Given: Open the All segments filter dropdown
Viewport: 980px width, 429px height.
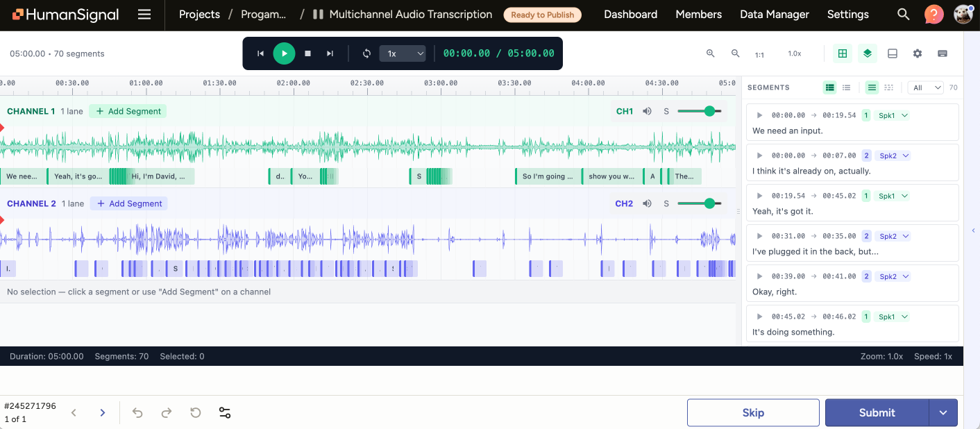Looking at the screenshot, I should [x=926, y=87].
